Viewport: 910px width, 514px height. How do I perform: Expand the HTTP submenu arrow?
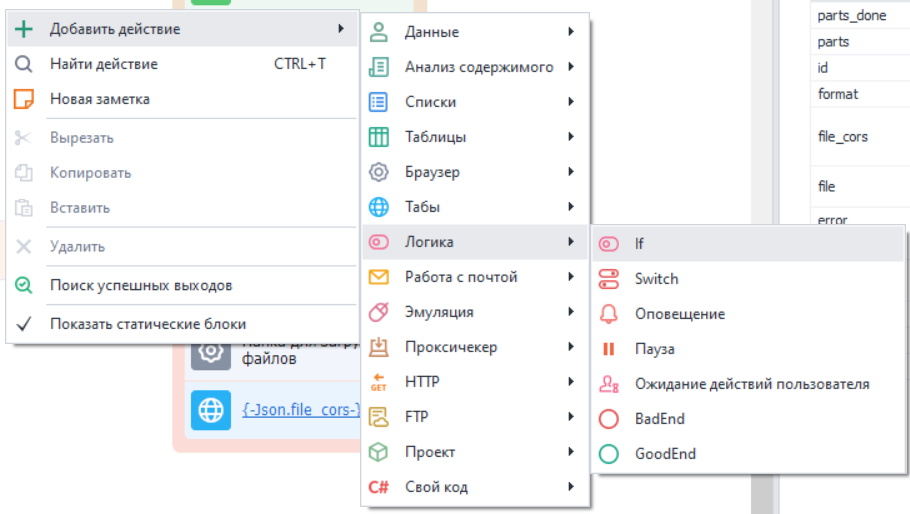pos(570,382)
